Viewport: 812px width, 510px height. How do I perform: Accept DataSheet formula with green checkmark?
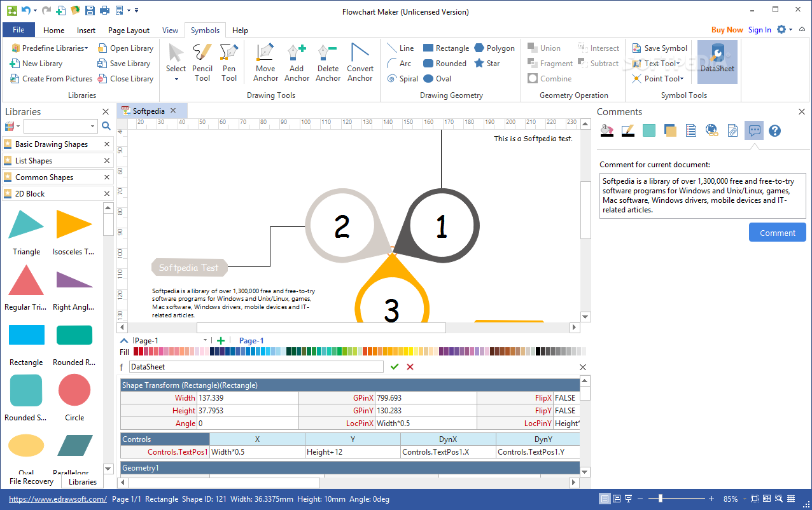(x=395, y=367)
